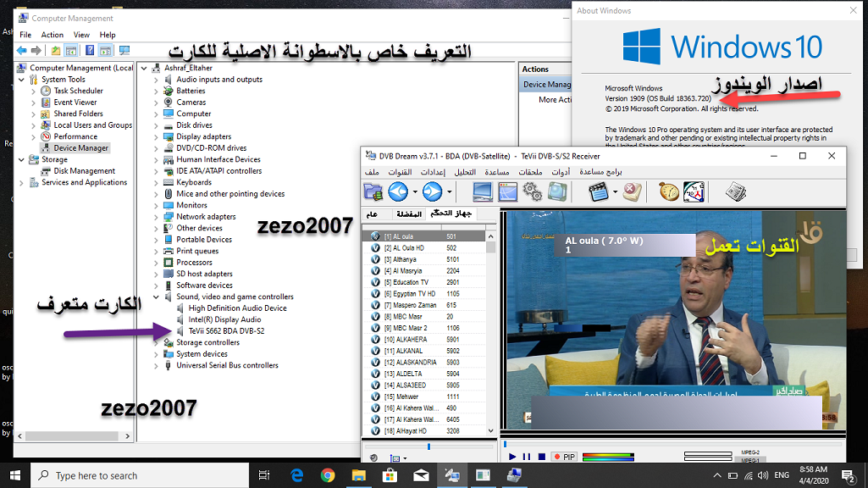Expand Services and Applications node
Screen dimensions: 868x488
[x=21, y=182]
